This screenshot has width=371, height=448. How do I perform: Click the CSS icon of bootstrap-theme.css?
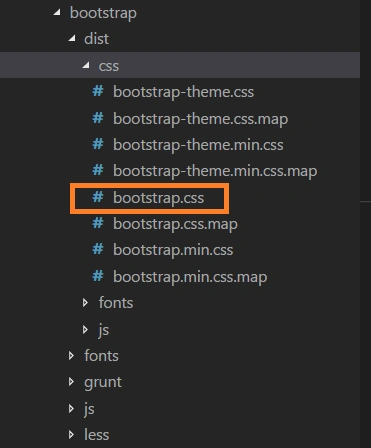click(98, 91)
